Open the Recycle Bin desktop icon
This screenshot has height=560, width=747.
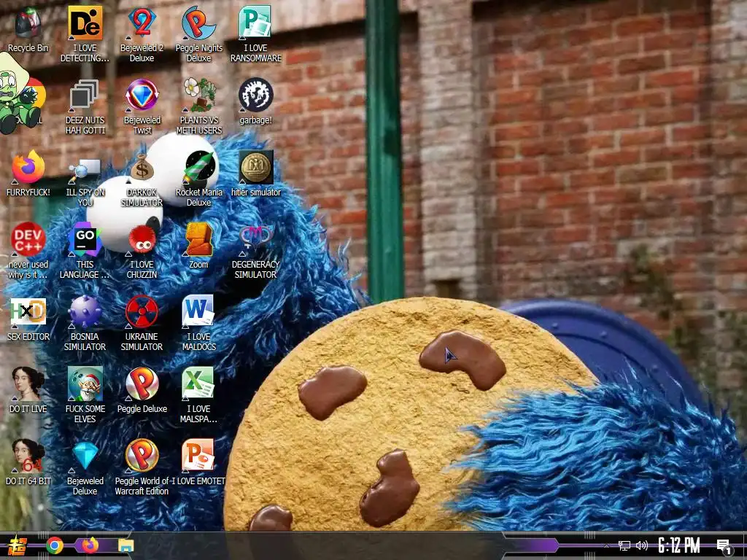pyautogui.click(x=28, y=23)
